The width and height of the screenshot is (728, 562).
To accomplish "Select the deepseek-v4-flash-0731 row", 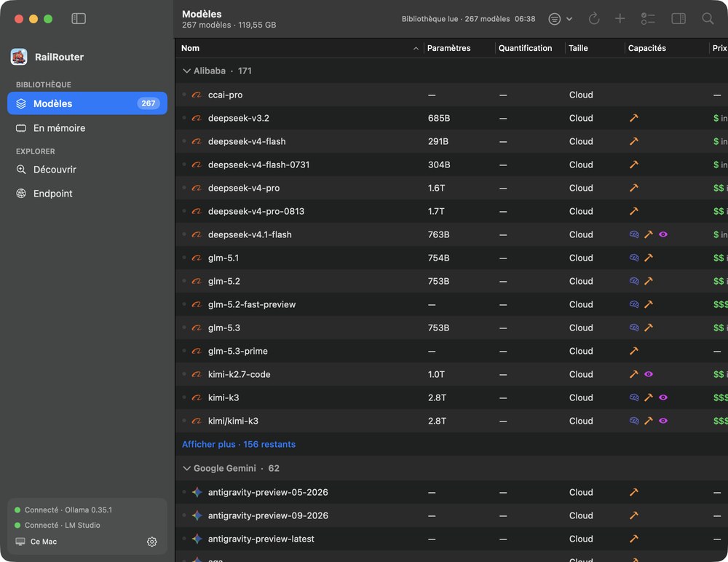I will [x=451, y=165].
